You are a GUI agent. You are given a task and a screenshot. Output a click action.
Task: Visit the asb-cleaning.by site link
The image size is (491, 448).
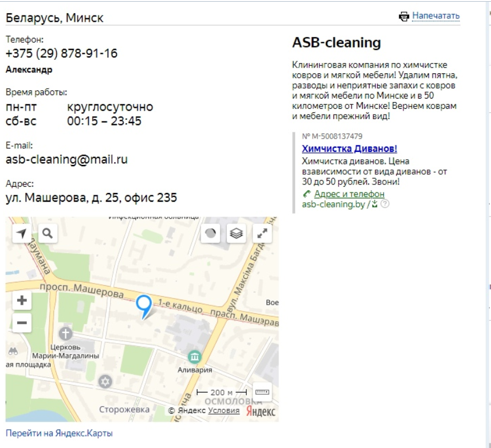point(333,205)
